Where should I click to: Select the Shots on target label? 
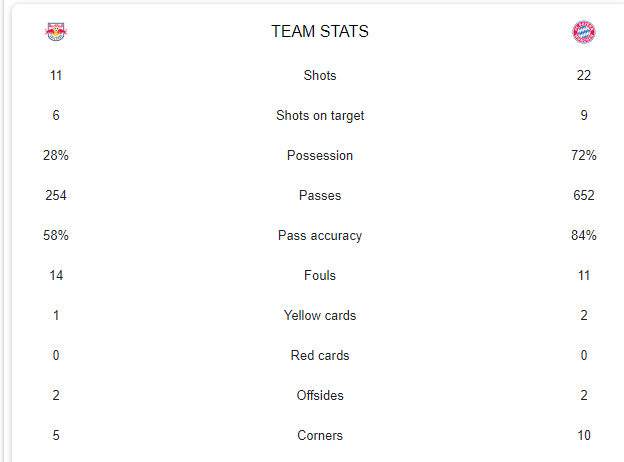click(320, 115)
